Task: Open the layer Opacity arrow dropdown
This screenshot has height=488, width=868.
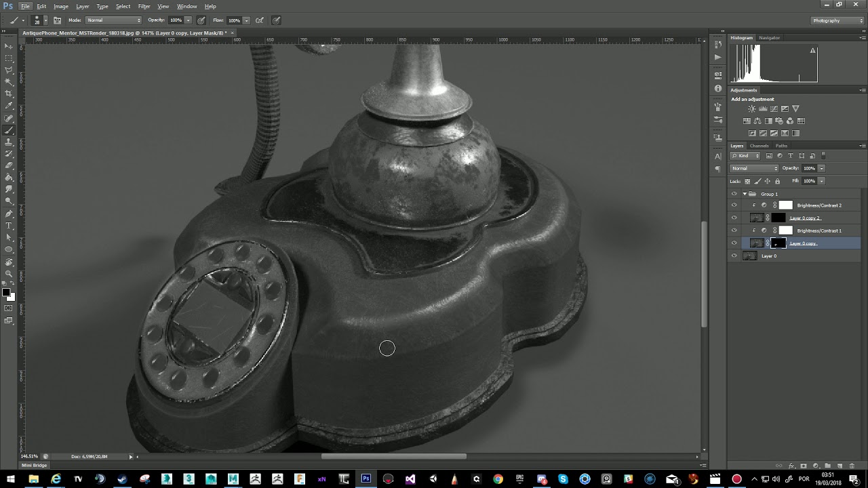Action: click(821, 168)
